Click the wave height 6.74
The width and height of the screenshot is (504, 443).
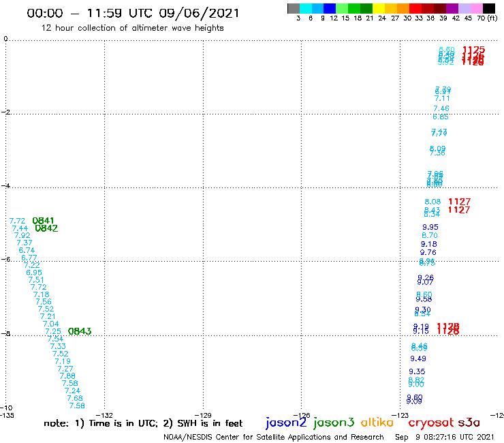pyautogui.click(x=27, y=250)
